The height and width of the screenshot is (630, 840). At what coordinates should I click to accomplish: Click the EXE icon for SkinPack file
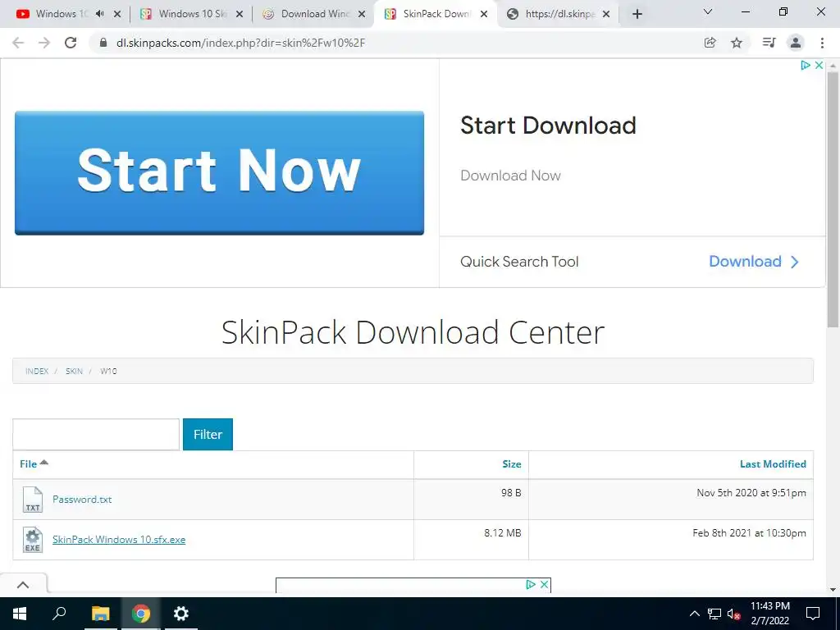point(33,540)
